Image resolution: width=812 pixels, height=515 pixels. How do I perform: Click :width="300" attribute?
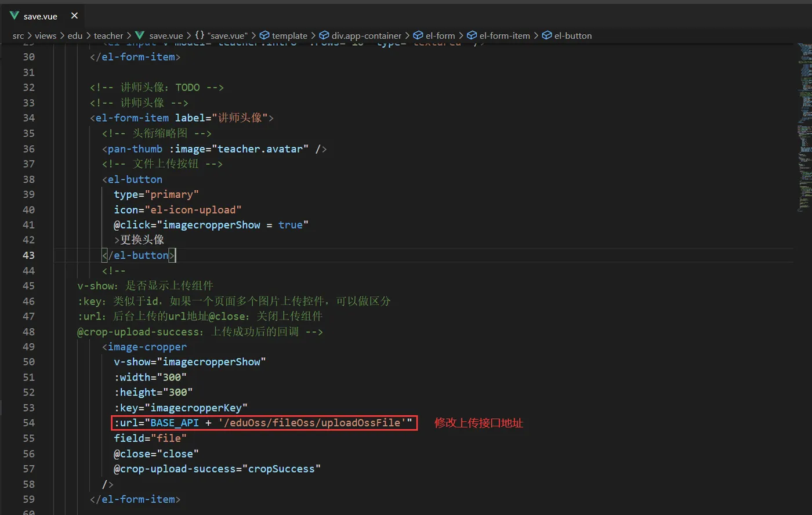[150, 378]
